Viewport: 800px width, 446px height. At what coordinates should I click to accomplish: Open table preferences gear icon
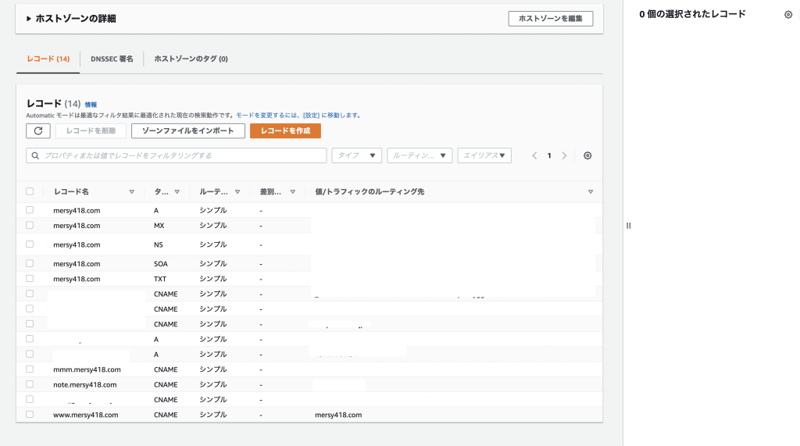(587, 156)
